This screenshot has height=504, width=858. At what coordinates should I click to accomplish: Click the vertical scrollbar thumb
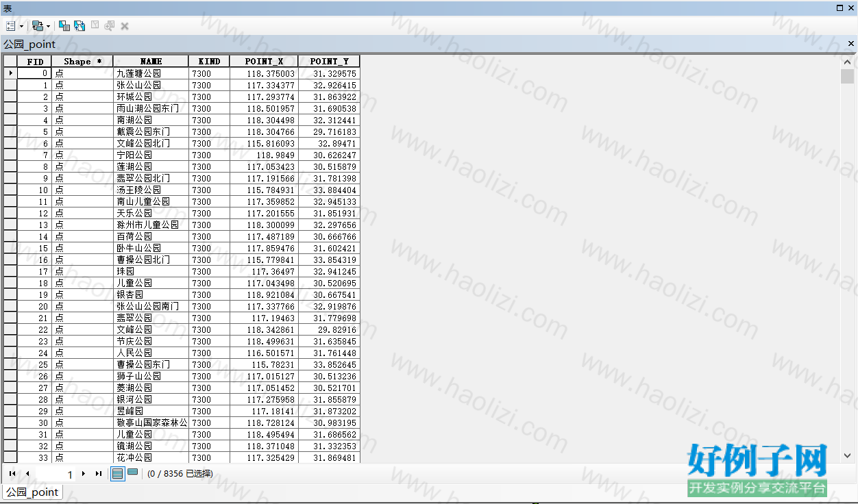pyautogui.click(x=847, y=76)
